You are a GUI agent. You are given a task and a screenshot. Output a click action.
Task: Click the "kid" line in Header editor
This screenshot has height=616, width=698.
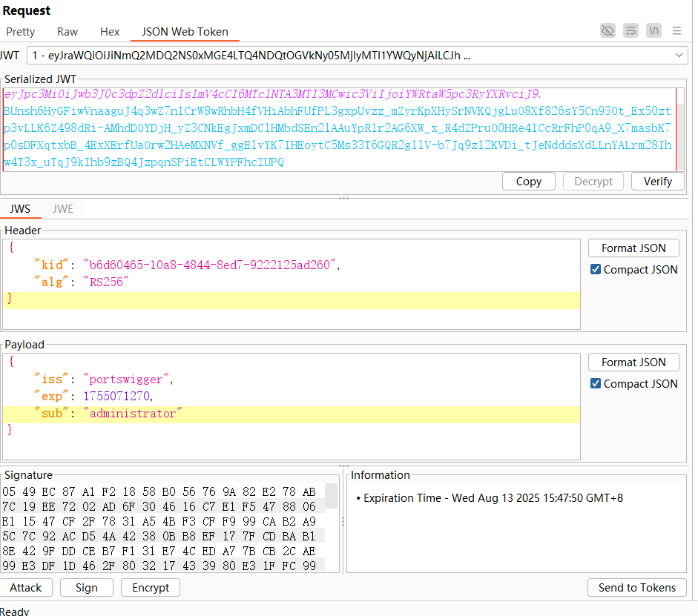coord(292,265)
